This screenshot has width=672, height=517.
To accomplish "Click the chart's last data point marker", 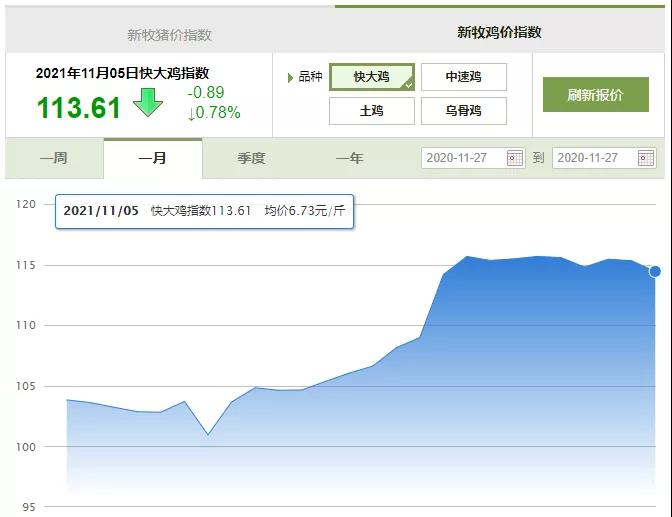I will 654,271.
